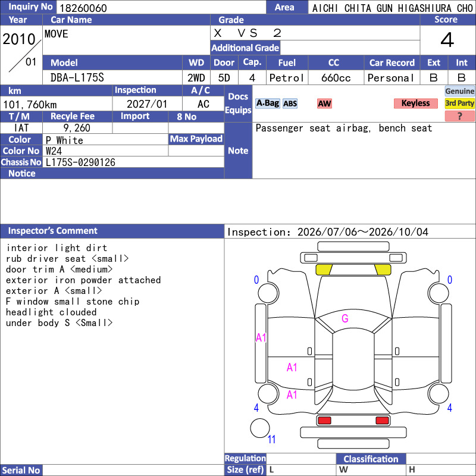Image resolution: width=476 pixels, height=476 pixels.
Task: Click the mileage 101,760km
Action: [x=30, y=105]
